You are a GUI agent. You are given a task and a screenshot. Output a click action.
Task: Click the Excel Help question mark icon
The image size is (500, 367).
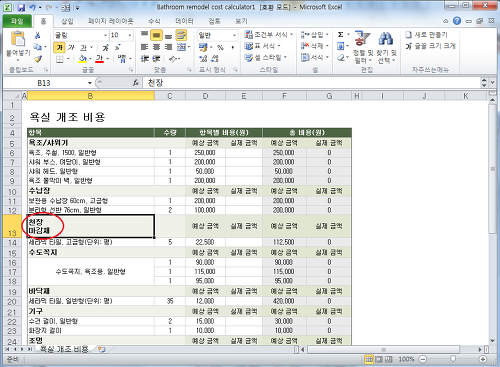click(x=457, y=21)
